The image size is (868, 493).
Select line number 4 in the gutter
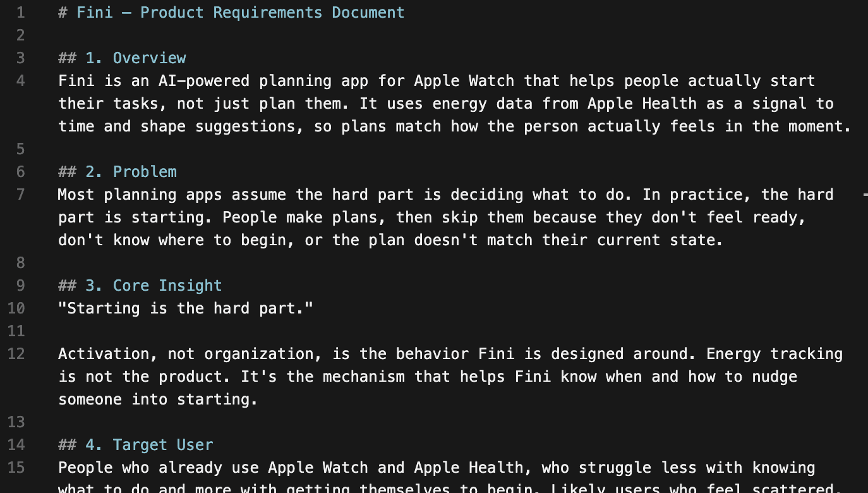(21, 81)
